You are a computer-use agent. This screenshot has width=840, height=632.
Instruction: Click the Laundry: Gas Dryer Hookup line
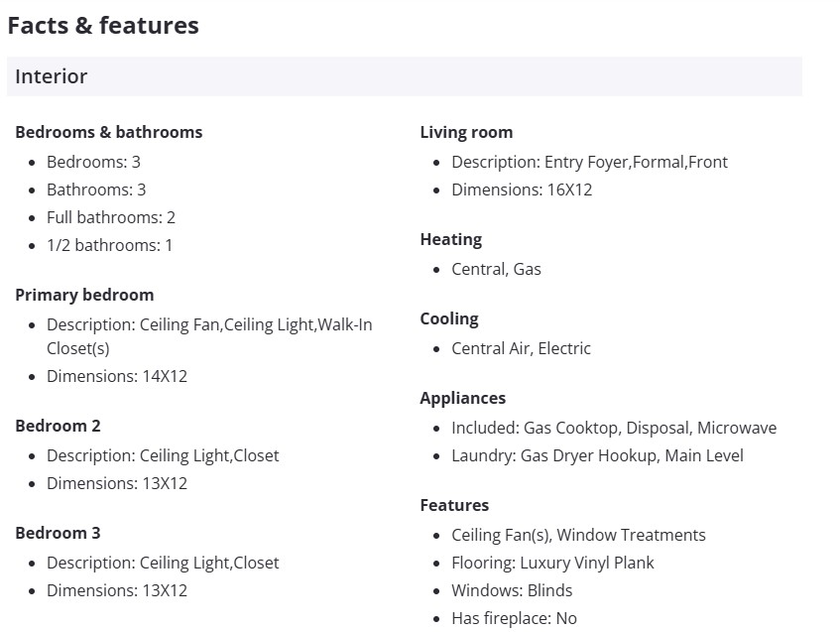click(597, 455)
